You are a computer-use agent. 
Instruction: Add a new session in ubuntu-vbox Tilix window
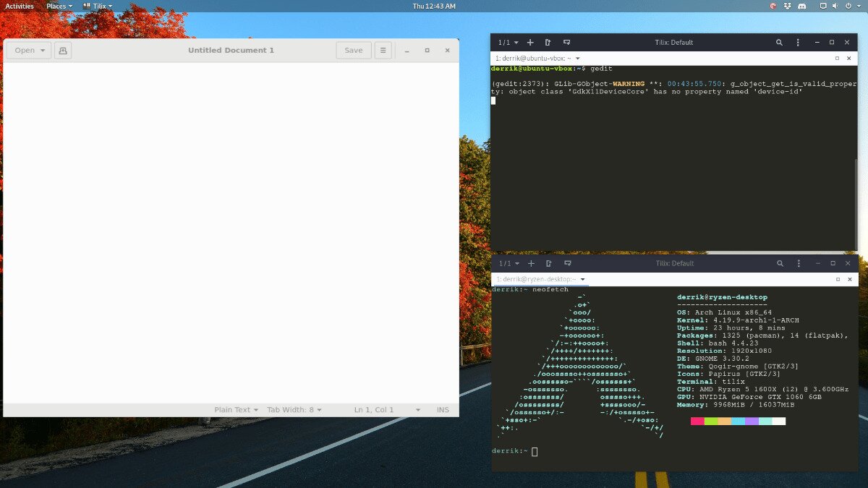(x=531, y=43)
